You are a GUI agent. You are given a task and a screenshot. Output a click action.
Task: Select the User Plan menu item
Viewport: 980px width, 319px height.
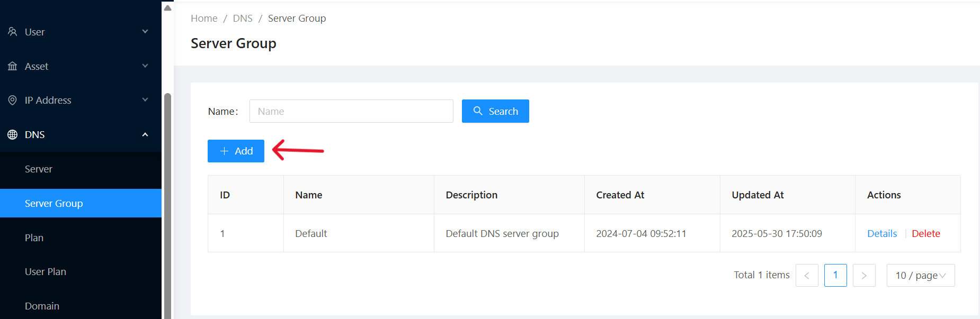click(x=46, y=272)
